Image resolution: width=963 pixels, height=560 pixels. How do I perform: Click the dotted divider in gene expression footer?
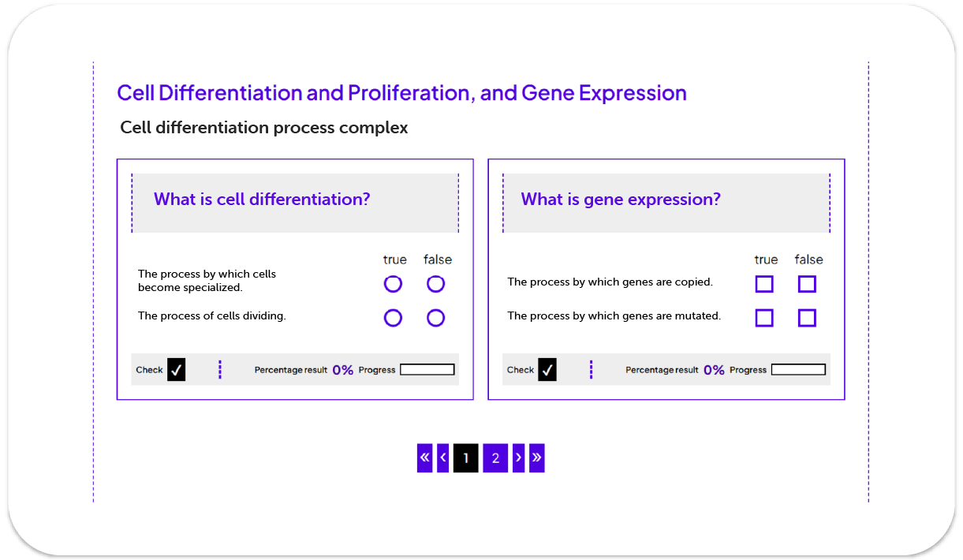point(591,369)
